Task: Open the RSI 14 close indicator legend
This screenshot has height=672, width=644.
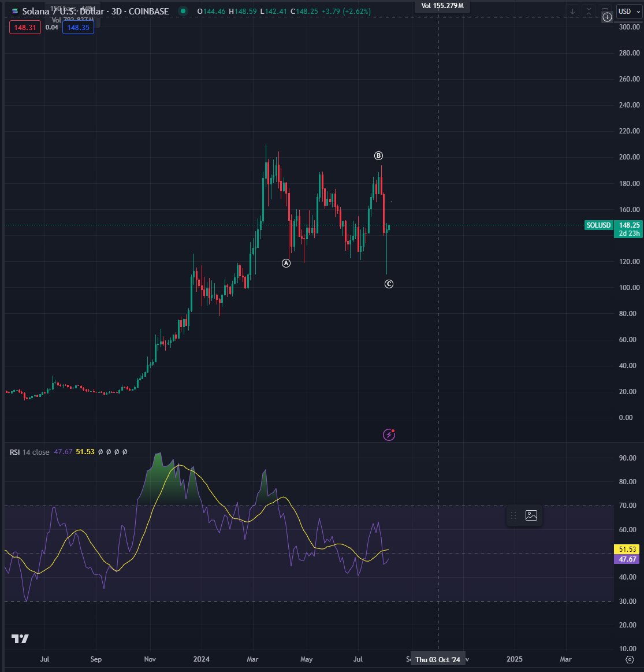Action: point(29,452)
